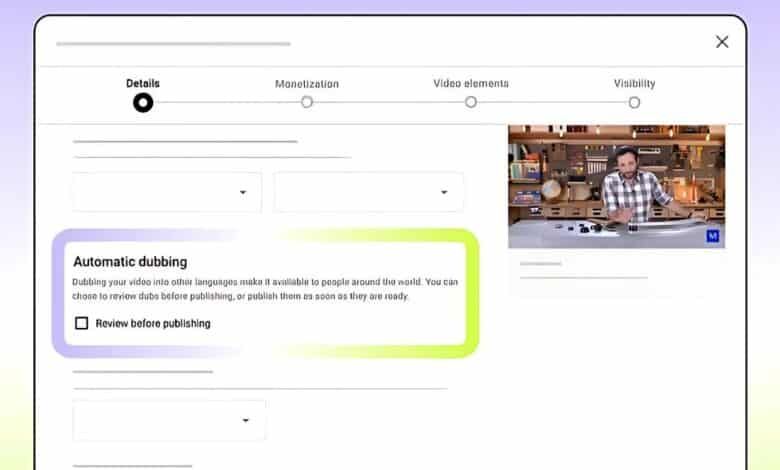Click the placeholder lines below the video preview
Viewport: 780px width, 470px height.
(x=583, y=271)
